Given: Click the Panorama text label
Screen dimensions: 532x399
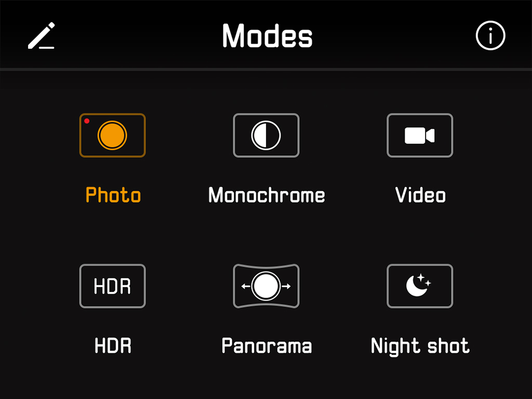Looking at the screenshot, I should [267, 345].
